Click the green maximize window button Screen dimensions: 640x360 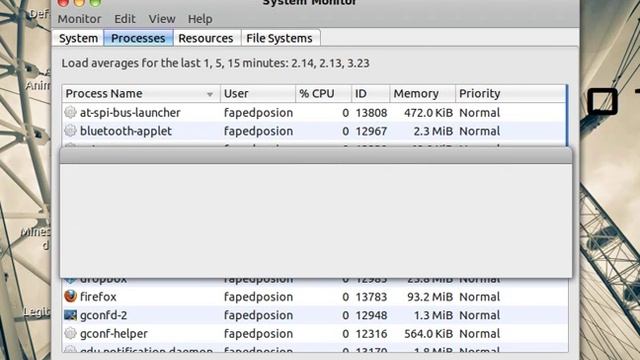point(95,2)
